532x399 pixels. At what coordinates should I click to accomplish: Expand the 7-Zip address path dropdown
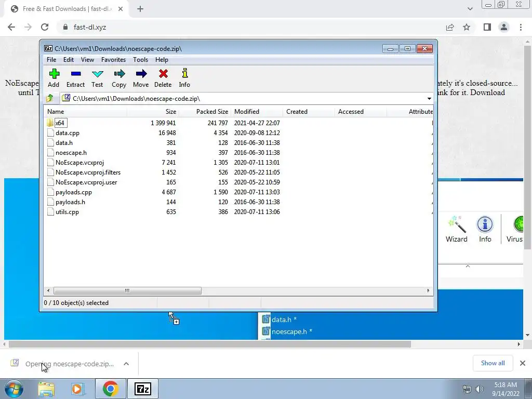click(x=429, y=98)
